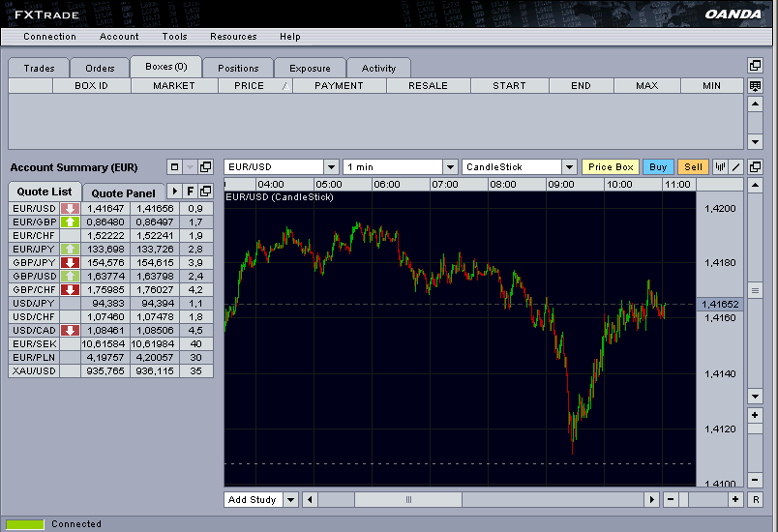Image resolution: width=778 pixels, height=532 pixels.
Task: Open table column settings icon below detach
Action: 755,86
